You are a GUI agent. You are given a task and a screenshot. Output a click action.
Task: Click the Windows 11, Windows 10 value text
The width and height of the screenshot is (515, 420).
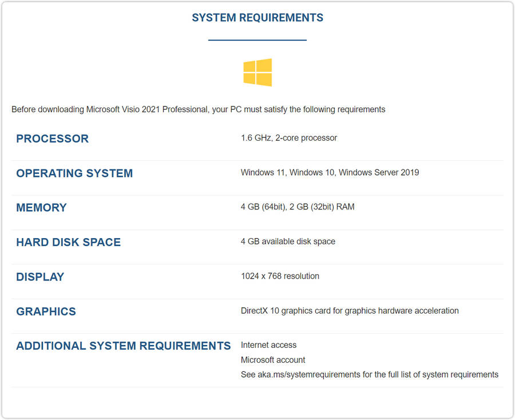(x=330, y=172)
